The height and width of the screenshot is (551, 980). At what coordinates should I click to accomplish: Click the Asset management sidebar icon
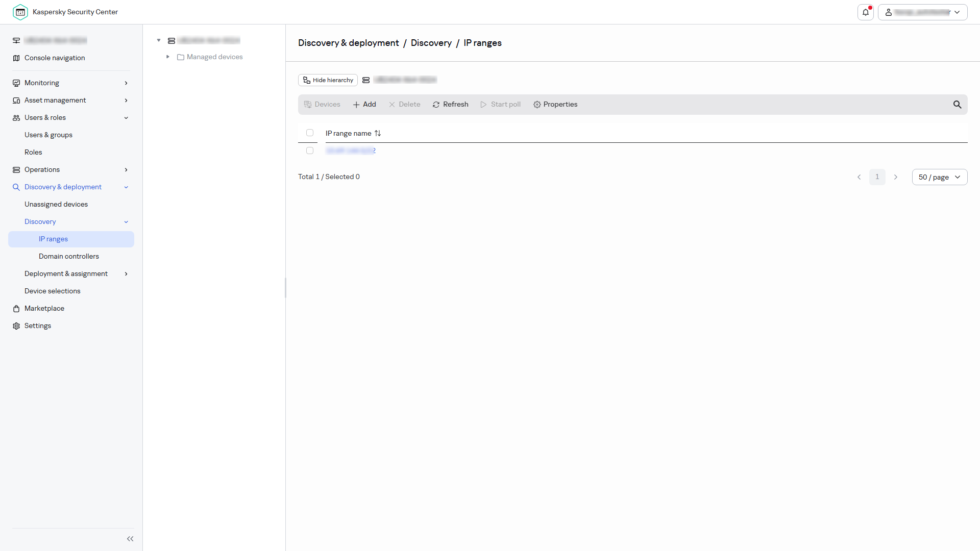click(x=16, y=101)
